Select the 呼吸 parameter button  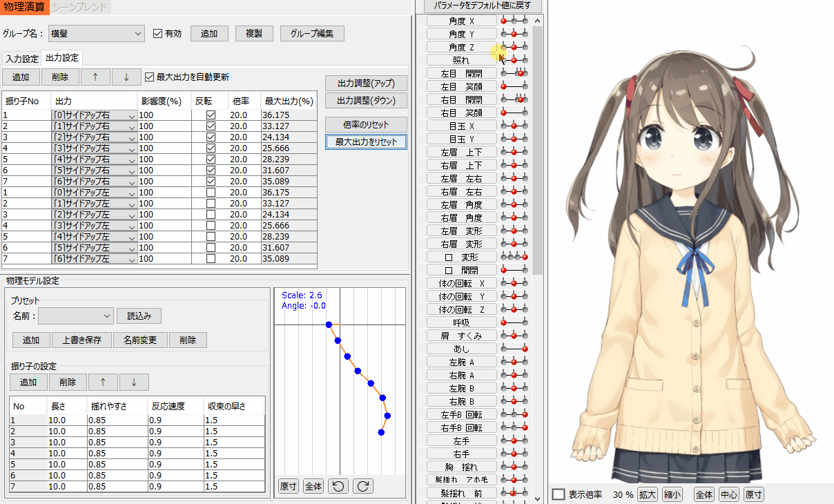pos(462,322)
